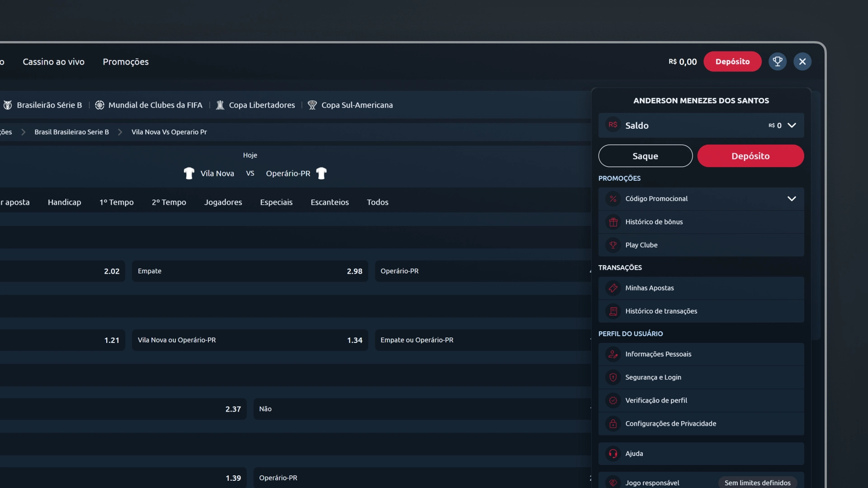The image size is (868, 488).
Task: Select the Empate 2.98 odds
Action: coord(250,271)
